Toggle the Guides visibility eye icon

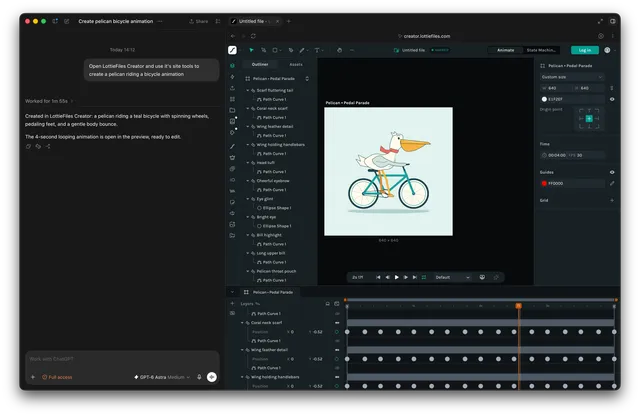point(612,172)
